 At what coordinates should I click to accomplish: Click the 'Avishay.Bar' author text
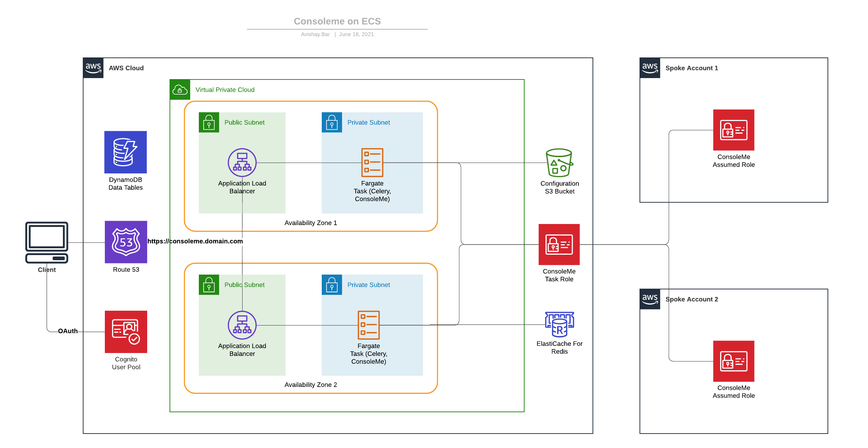[x=315, y=34]
